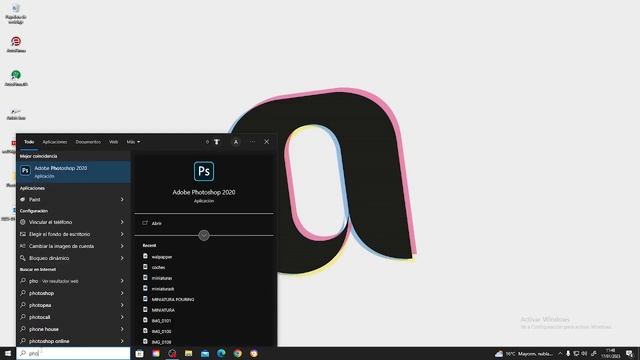Open Elegir el fondo de escritorio setting
The height and width of the screenshot is (360, 640).
pyautogui.click(x=73, y=234)
